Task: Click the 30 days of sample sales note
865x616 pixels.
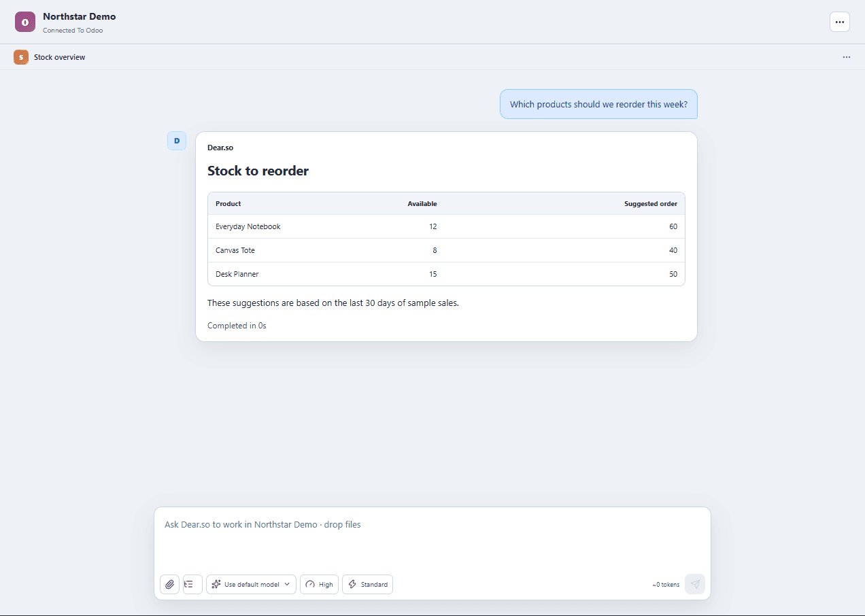Action: pyautogui.click(x=333, y=303)
